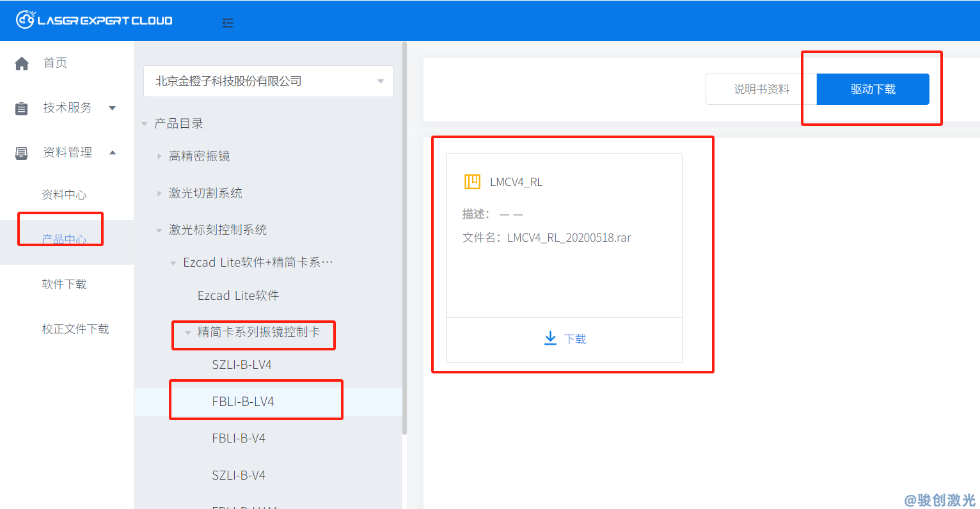This screenshot has width=980, height=509.
Task: Click the yellow package icon for LMCV4_RL
Action: 472,182
